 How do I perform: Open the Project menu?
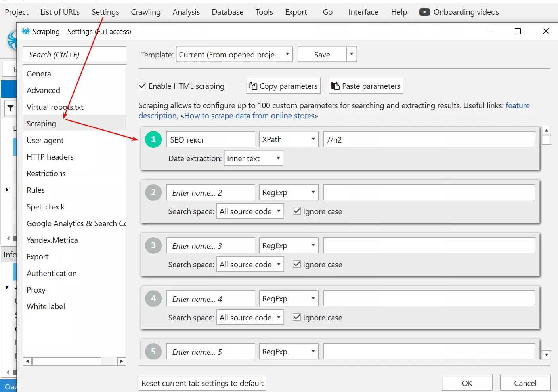click(17, 12)
